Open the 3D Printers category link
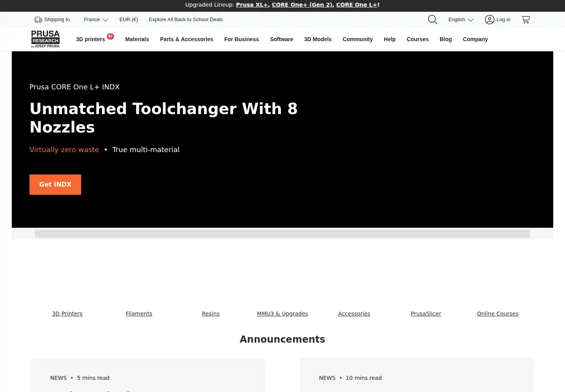This screenshot has height=392, width=565. (67, 314)
